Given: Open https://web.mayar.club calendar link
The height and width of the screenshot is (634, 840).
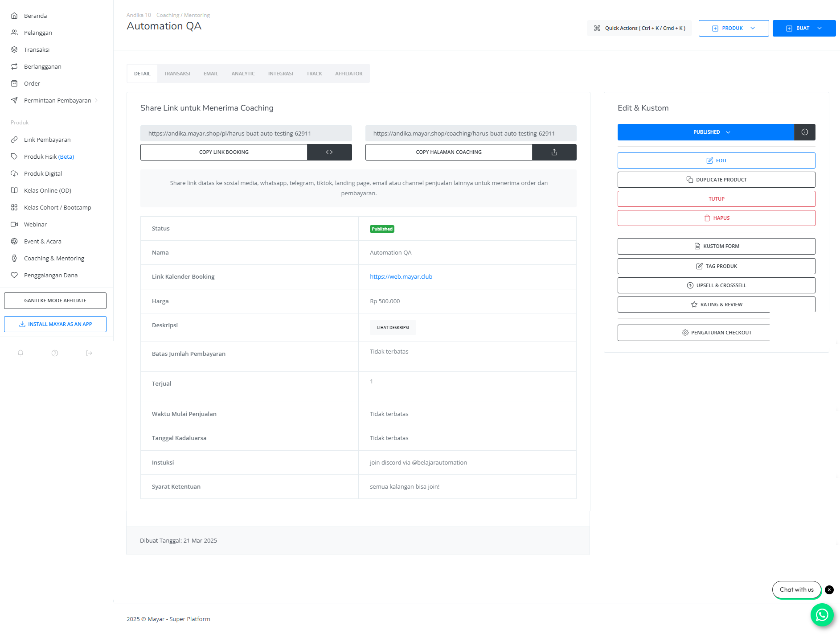Looking at the screenshot, I should coord(401,276).
